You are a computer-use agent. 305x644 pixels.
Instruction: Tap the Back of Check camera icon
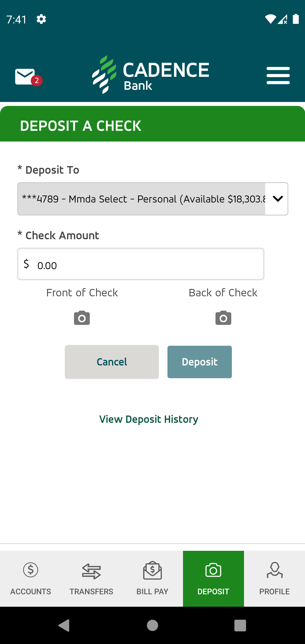point(223,318)
